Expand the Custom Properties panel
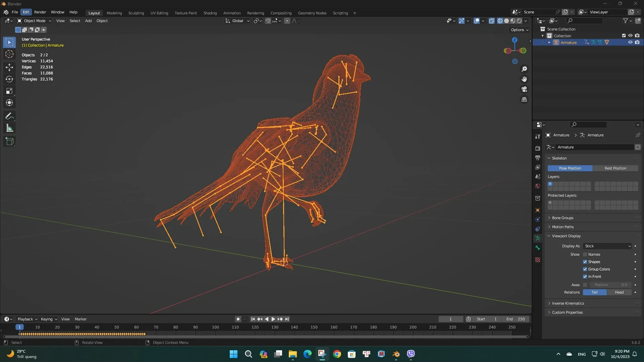 [x=567, y=312]
